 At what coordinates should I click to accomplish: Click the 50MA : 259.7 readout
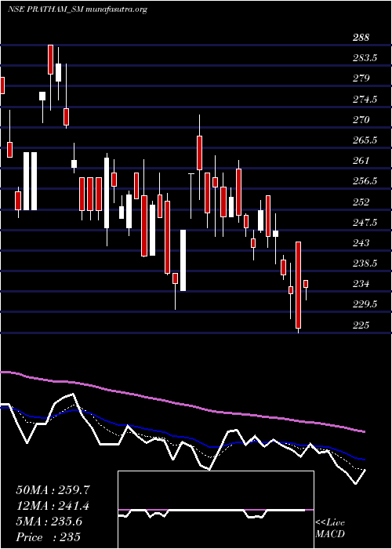53,490
